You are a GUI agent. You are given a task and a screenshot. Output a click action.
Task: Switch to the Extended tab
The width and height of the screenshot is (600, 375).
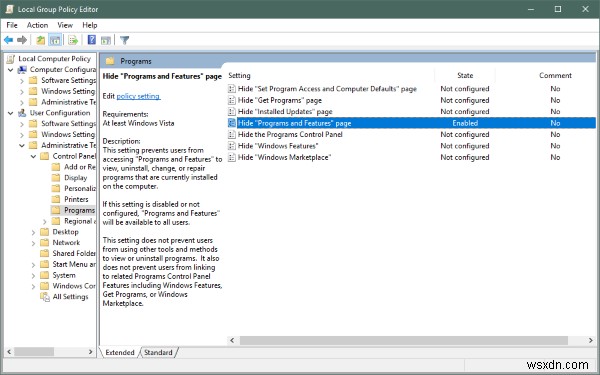[x=120, y=352]
